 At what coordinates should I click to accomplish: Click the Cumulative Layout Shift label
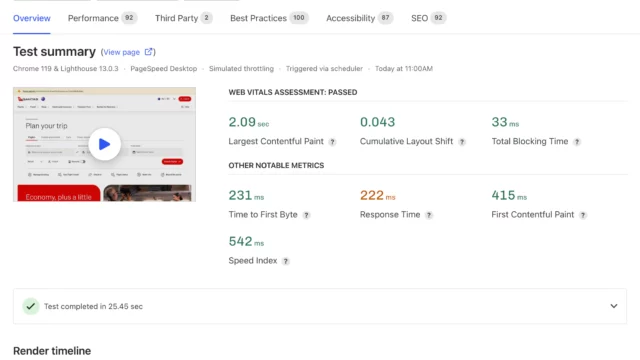[x=406, y=141]
